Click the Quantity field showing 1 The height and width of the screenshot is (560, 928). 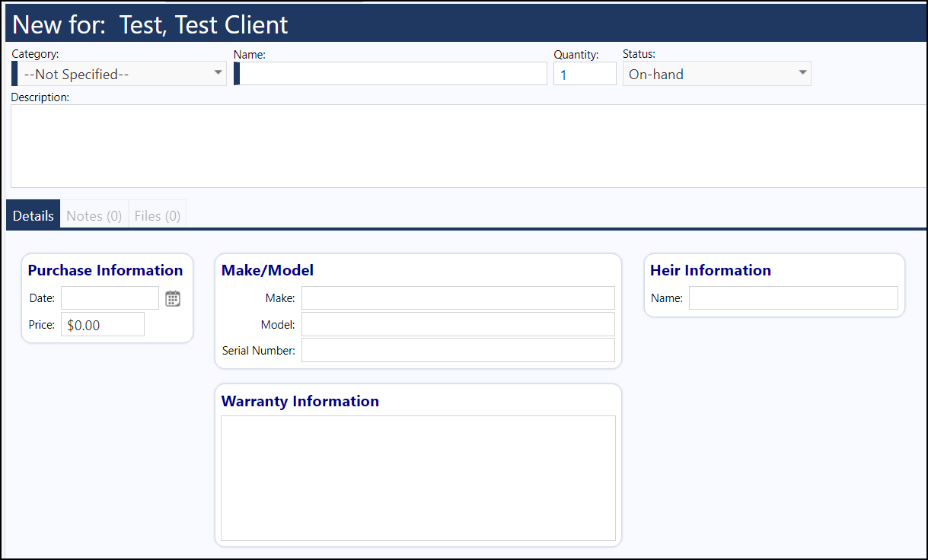[585, 74]
